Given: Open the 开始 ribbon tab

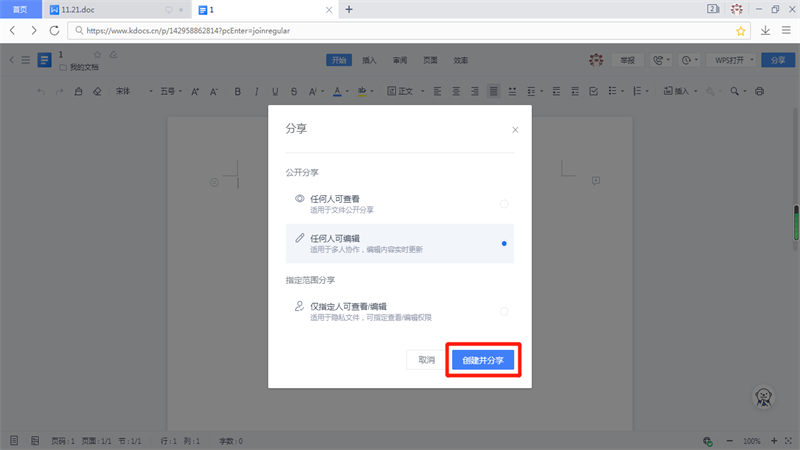Looking at the screenshot, I should 339,60.
